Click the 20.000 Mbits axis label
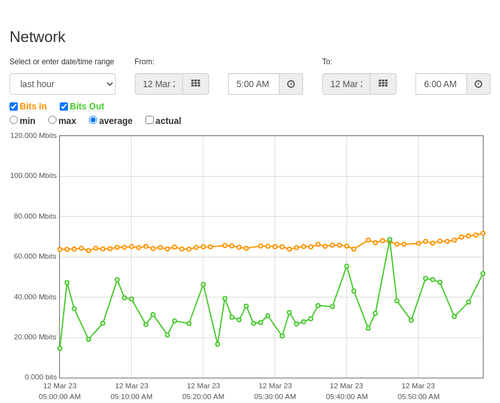The width and height of the screenshot is (500, 403). [35, 337]
